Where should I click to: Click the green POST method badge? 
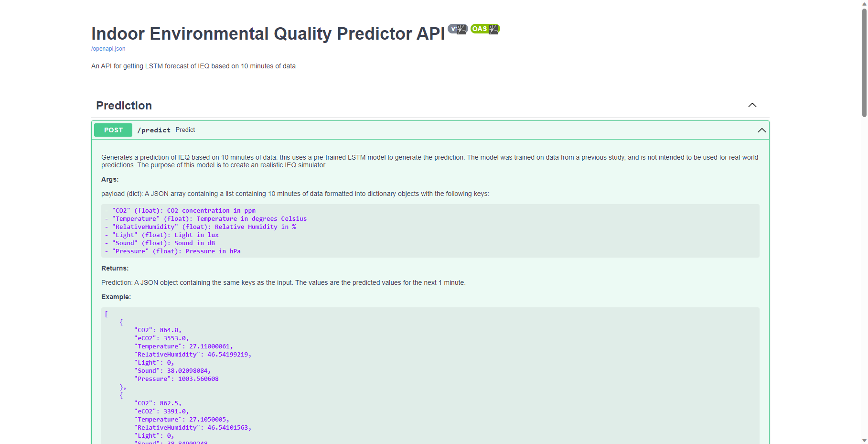tap(113, 130)
